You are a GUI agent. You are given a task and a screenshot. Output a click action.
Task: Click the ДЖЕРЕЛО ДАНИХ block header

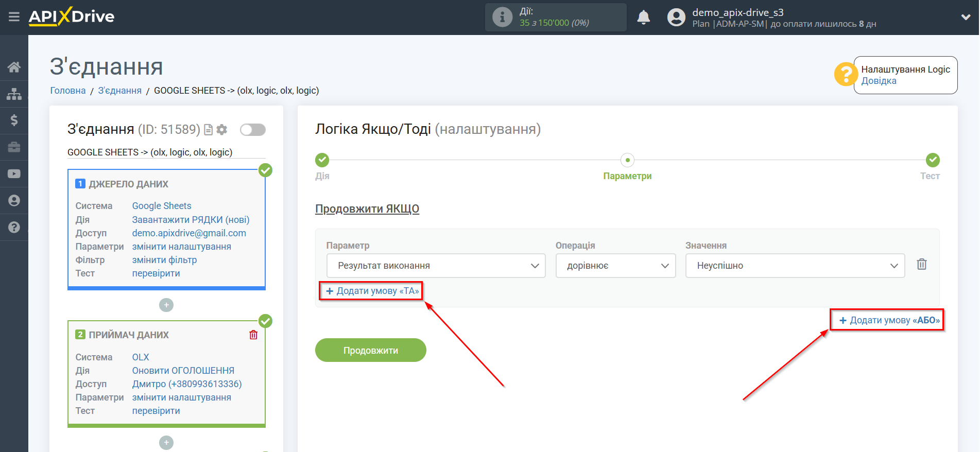[128, 184]
